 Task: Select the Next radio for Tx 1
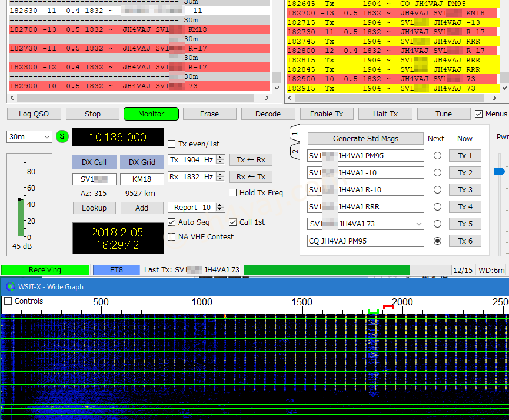coord(437,156)
